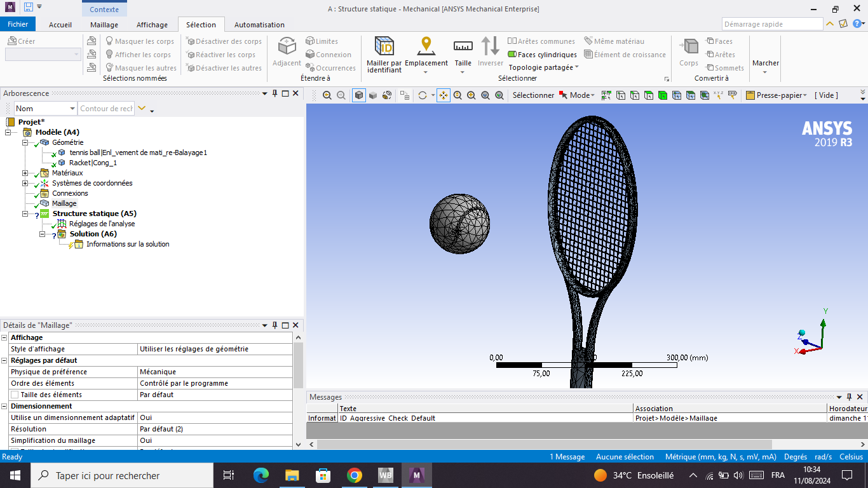Click the box zoom magnifier icon
Image resolution: width=868 pixels, height=488 pixels.
[471, 95]
